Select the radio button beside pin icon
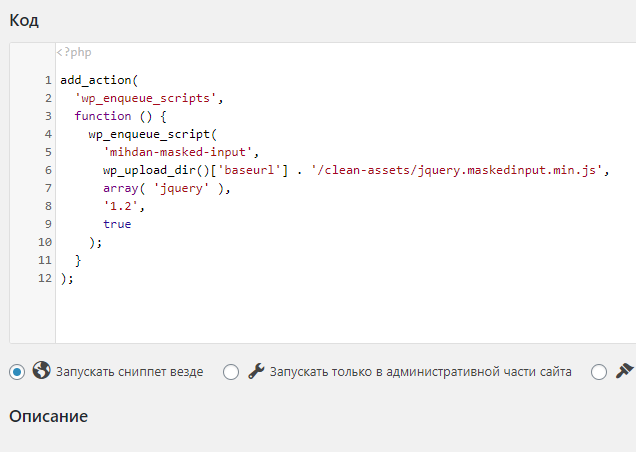636x452 pixels. [599, 372]
